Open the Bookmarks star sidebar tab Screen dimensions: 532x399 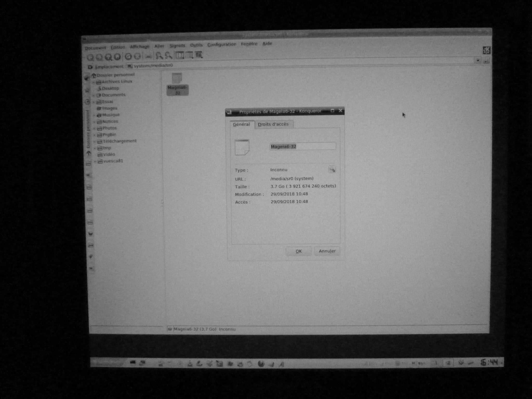point(87,90)
